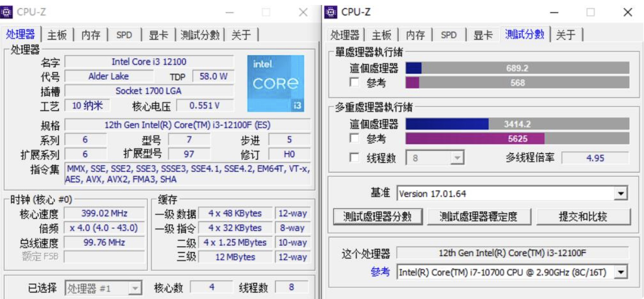Click the 扩展型号 value 97
Screen dimensions: 644x299
tap(189, 154)
